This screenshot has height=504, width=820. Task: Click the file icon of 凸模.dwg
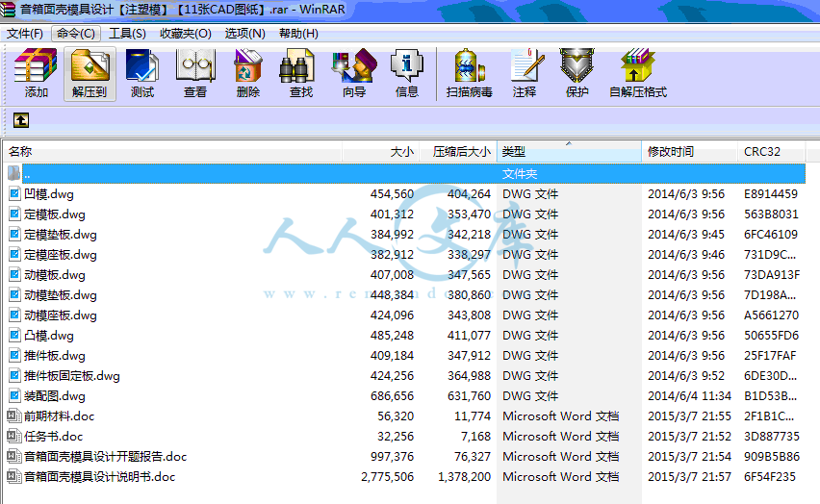14,335
